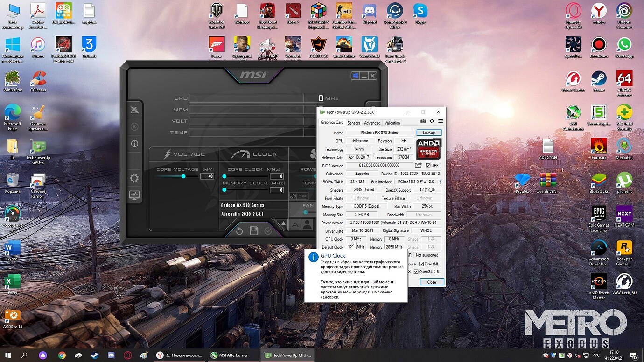
Task: Open Bandicam desktop shortcut
Action: click(599, 47)
